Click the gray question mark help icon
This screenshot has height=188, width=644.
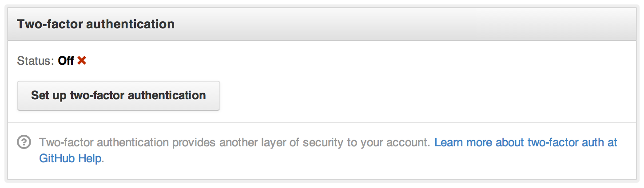[x=24, y=142]
